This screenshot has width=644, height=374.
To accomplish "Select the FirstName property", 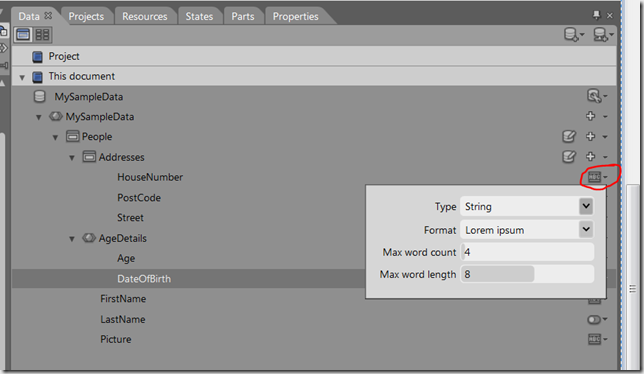I will (x=123, y=299).
